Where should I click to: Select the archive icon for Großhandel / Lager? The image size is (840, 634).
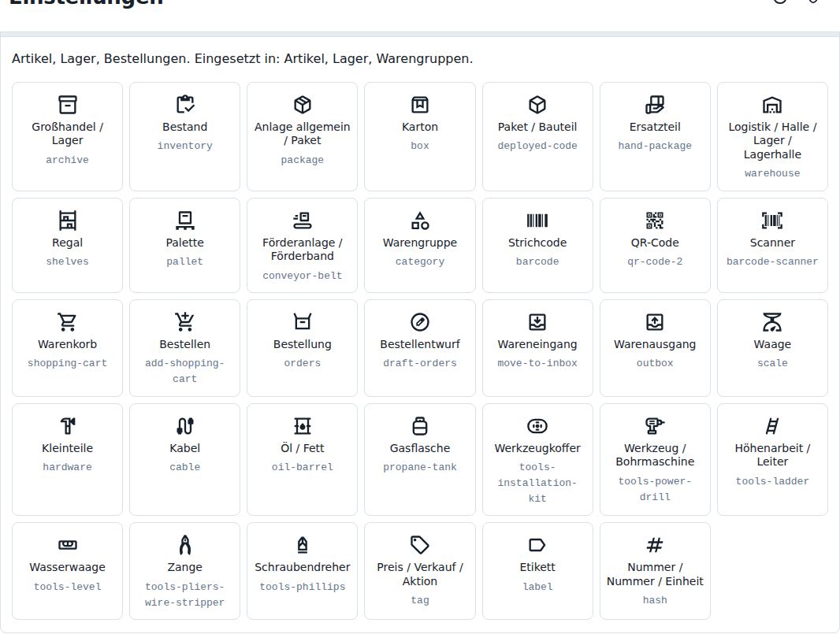coord(68,105)
